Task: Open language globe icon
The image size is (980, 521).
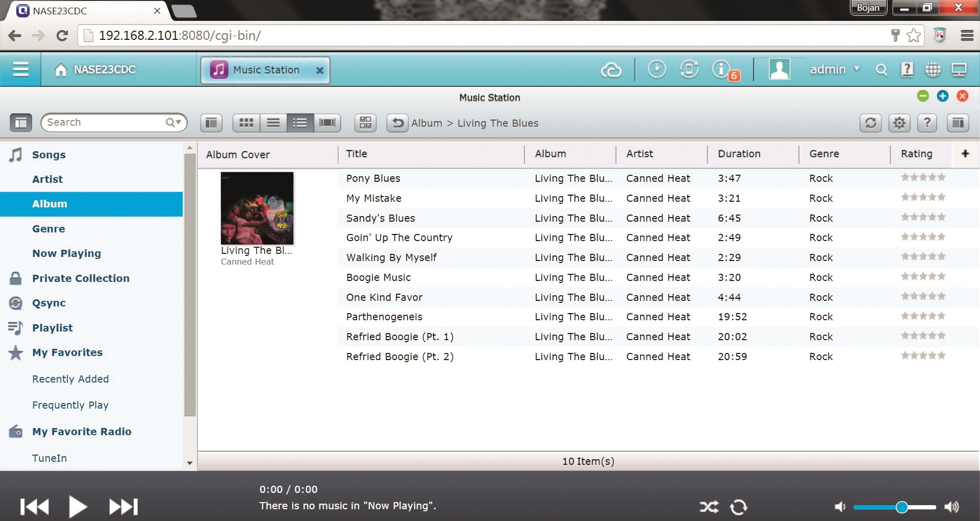Action: click(x=933, y=69)
